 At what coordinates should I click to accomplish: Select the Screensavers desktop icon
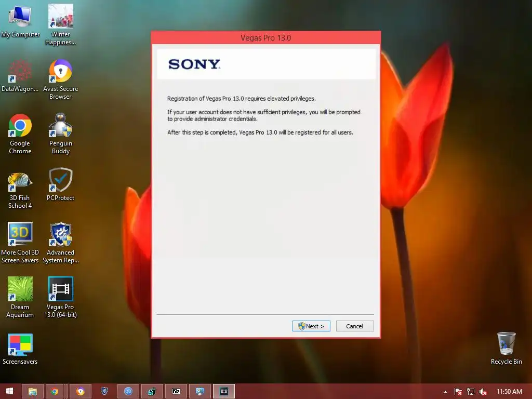pyautogui.click(x=20, y=349)
